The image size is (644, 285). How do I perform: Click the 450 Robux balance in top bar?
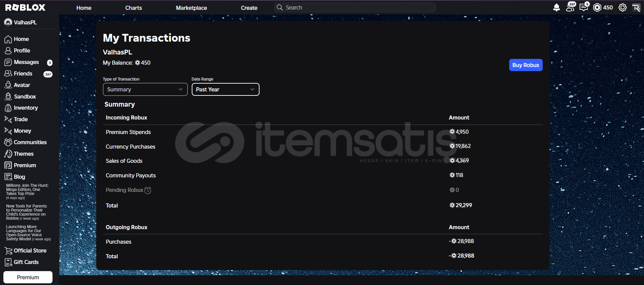click(x=608, y=7)
